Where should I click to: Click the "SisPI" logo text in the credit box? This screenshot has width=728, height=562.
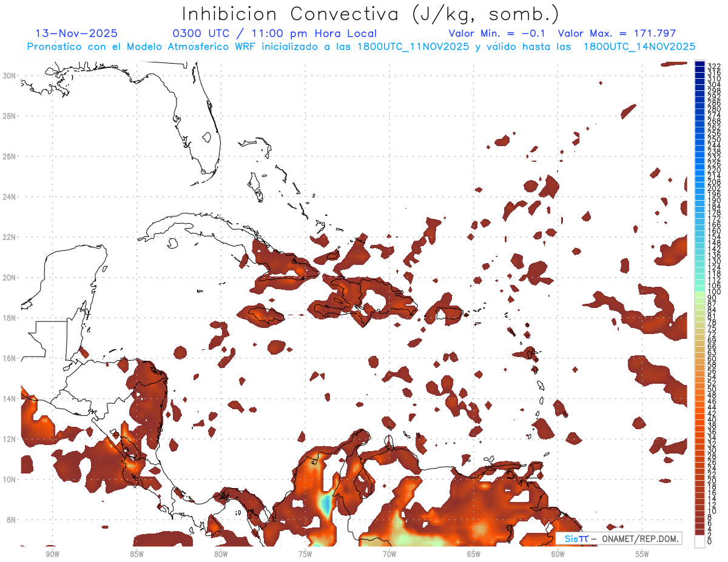tap(576, 539)
